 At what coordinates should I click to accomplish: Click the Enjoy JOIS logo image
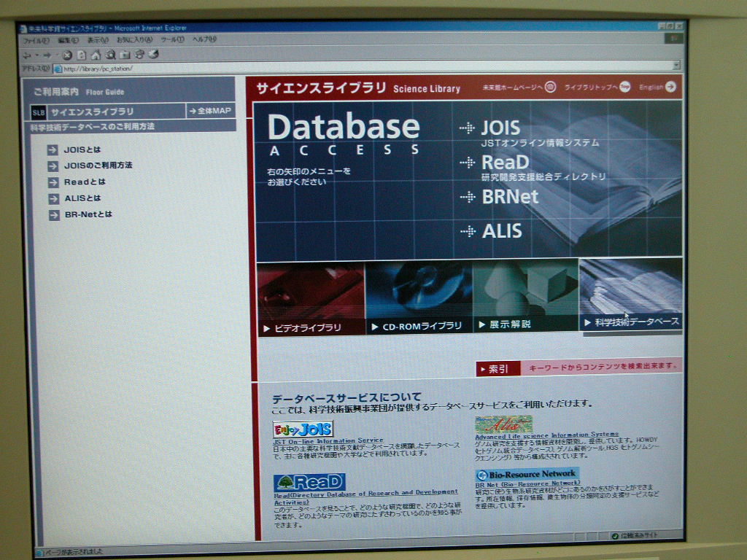click(x=303, y=429)
